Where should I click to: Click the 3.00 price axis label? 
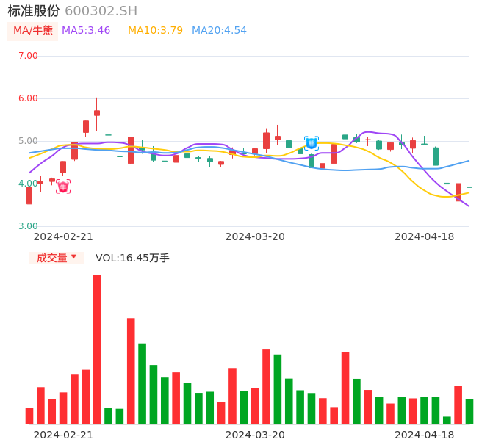[x=28, y=226]
